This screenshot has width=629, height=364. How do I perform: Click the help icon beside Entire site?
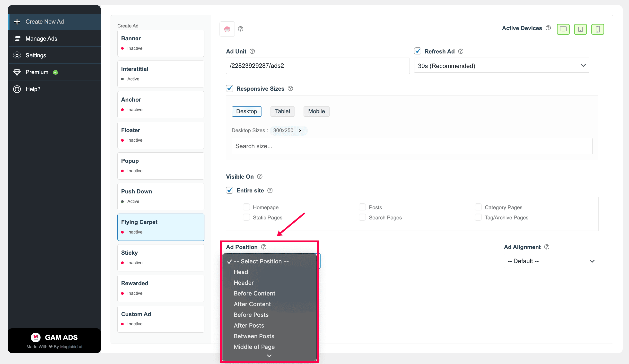click(x=270, y=190)
